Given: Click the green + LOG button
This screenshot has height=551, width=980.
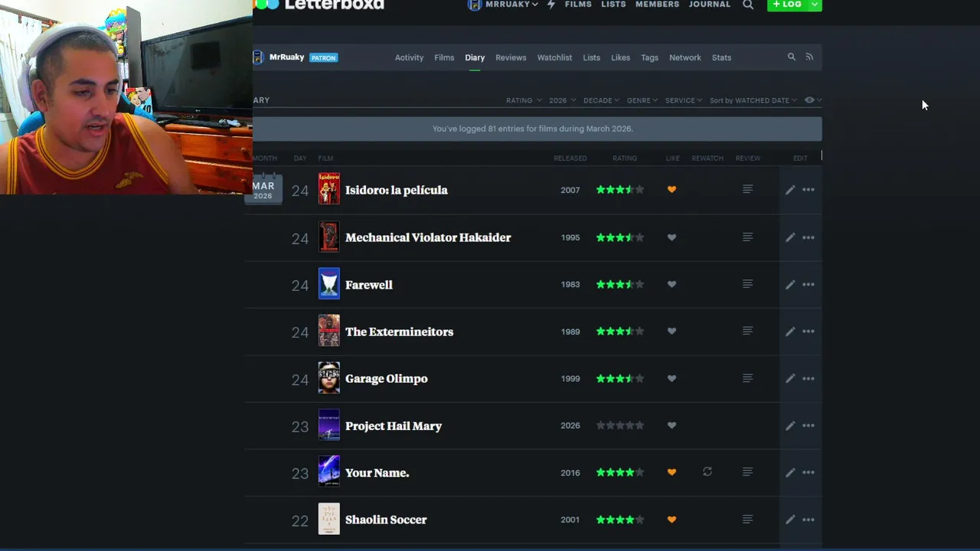Looking at the screenshot, I should point(788,5).
